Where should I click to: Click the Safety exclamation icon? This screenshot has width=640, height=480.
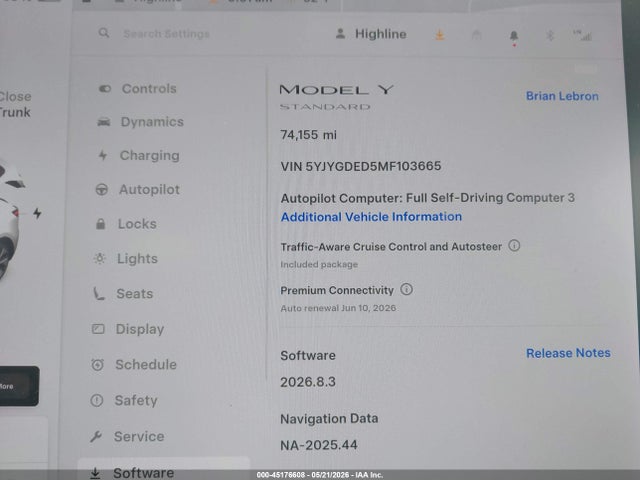(x=97, y=400)
